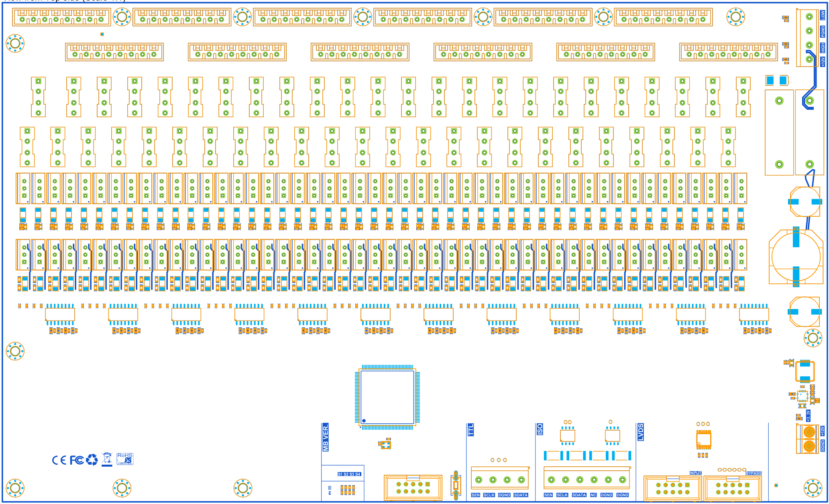Click the SDATA pin label under TTL
829x504 pixels.
tap(521, 495)
